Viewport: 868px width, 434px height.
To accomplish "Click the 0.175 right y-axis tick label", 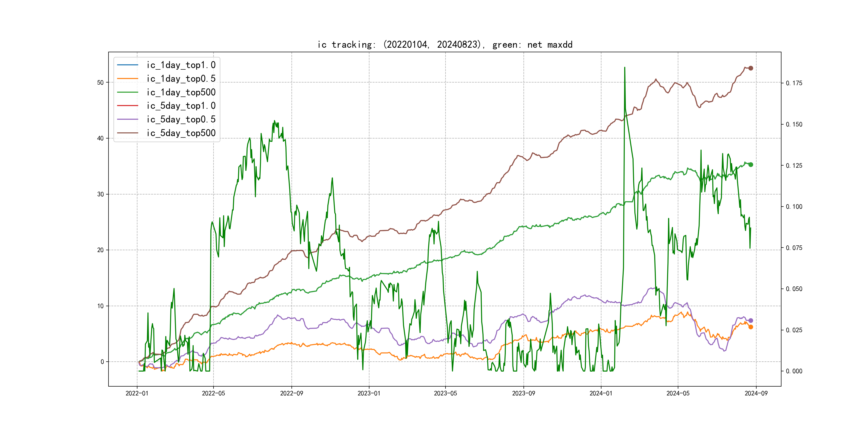I will (x=794, y=83).
